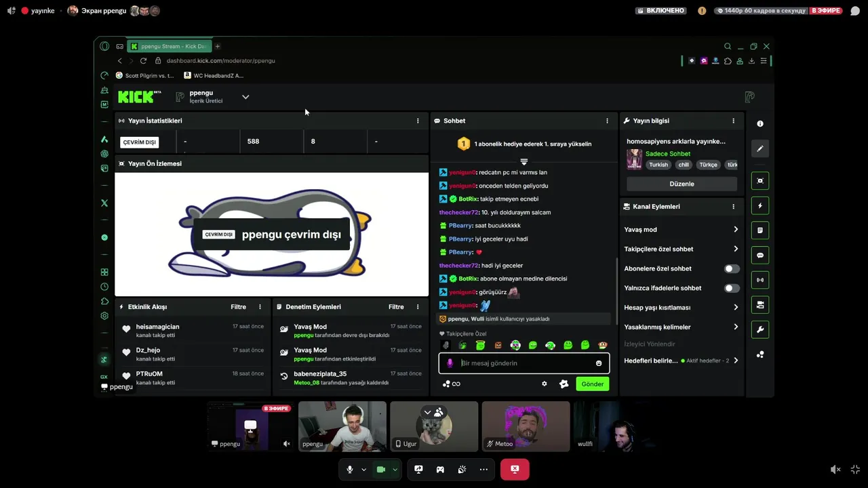The image size is (868, 488).
Task: Open Kanal Eylemleri three-dot menu
Action: coord(733,207)
